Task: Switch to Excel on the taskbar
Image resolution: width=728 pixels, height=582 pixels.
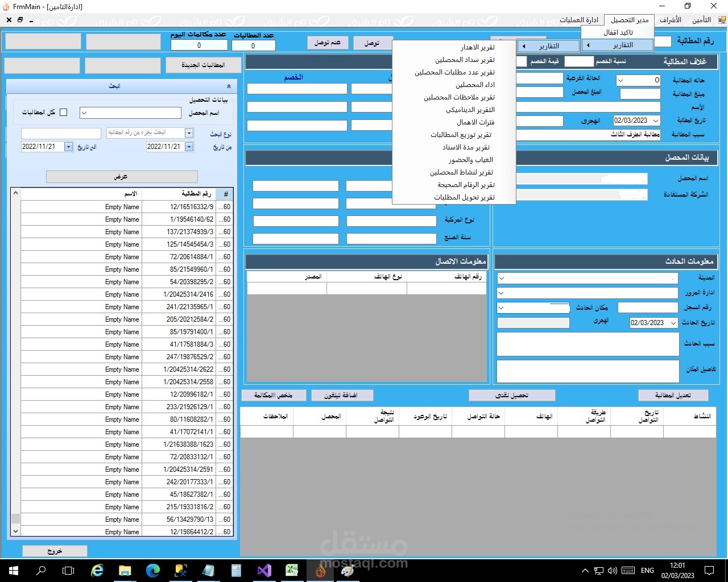Action: click(292, 571)
